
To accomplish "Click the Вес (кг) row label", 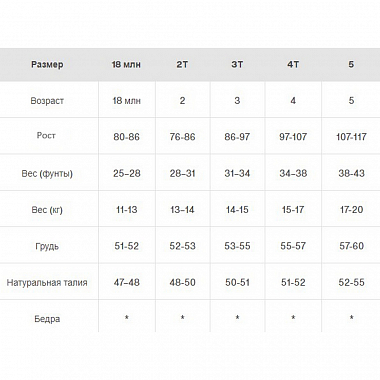I will pyautogui.click(x=47, y=210).
